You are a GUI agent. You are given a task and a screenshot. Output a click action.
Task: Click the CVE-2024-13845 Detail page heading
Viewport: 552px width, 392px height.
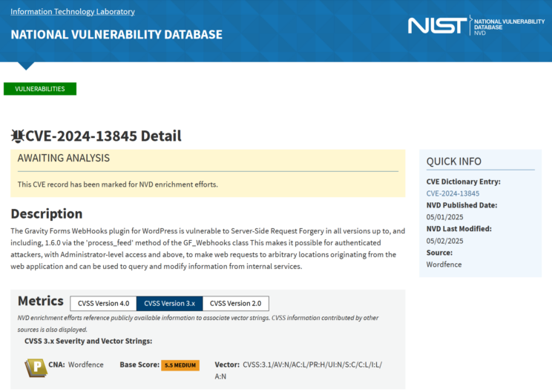pos(103,136)
